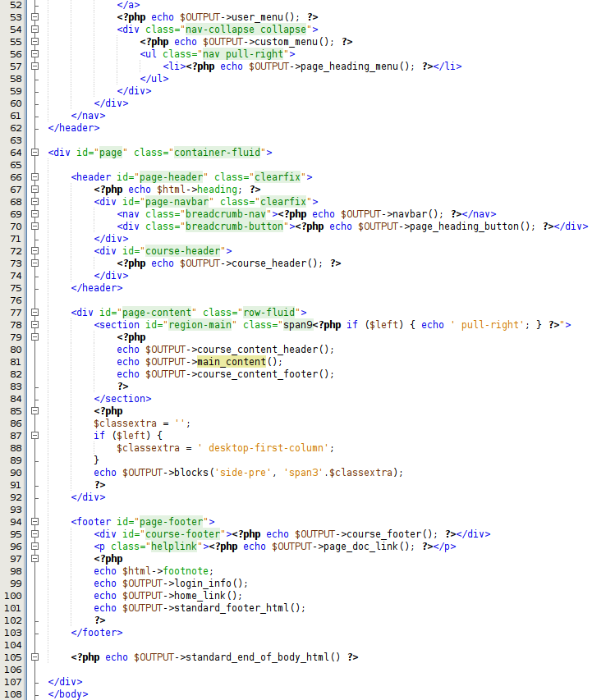Click course_content_footer() on line 82
Viewport: 592px width, 700px height.
tap(264, 374)
